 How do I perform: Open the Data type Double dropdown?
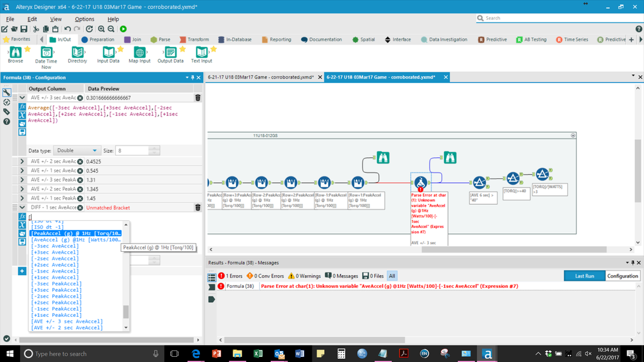[77, 151]
